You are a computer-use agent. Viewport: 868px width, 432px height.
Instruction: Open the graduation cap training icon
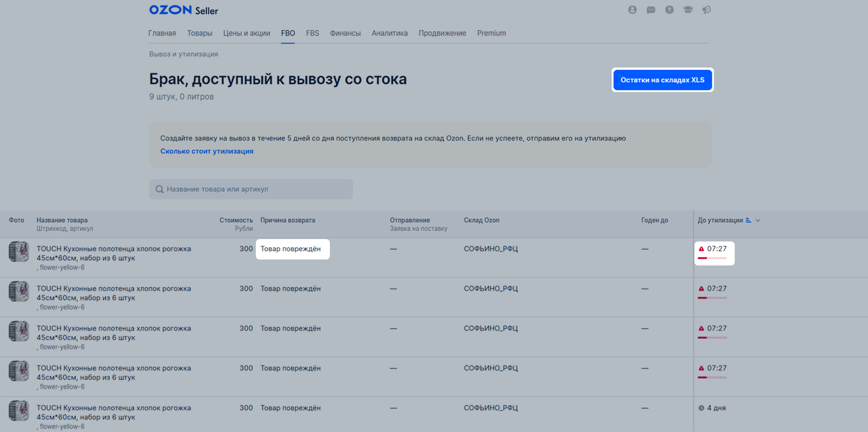688,10
